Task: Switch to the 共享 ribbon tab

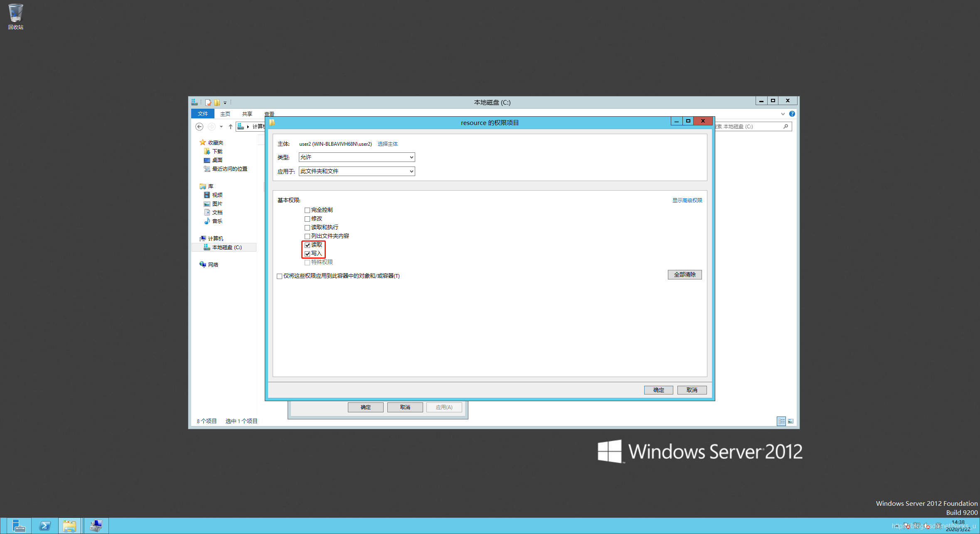Action: click(247, 114)
